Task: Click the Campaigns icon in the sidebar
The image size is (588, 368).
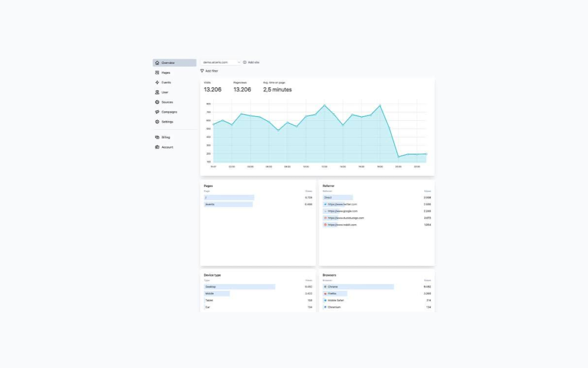Action: pyautogui.click(x=157, y=112)
